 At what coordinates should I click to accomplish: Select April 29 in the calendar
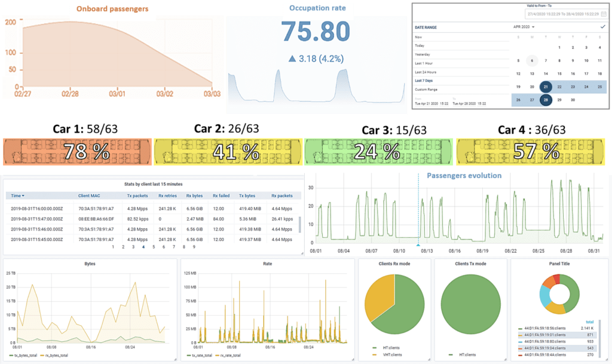[x=559, y=100]
